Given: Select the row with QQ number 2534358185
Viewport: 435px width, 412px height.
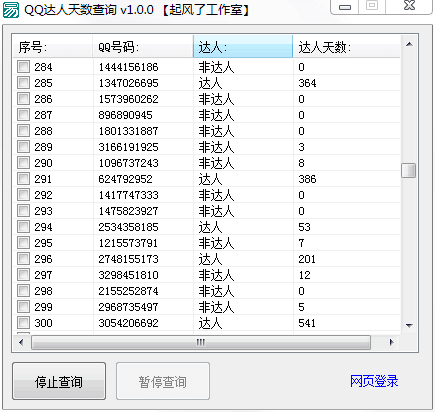Looking at the screenshot, I should 207,227.
